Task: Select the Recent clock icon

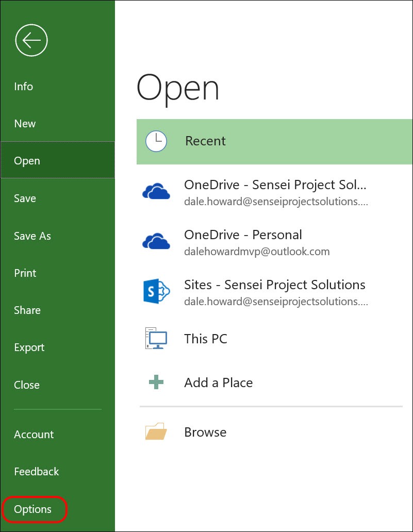Action: [x=156, y=141]
